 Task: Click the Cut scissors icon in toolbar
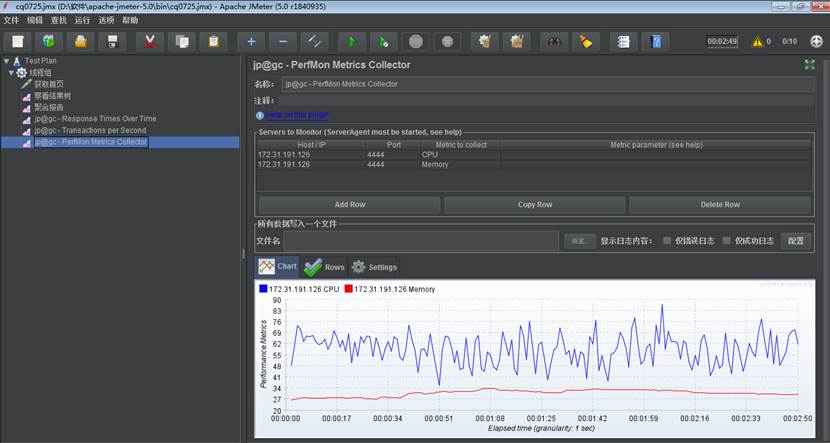click(149, 41)
